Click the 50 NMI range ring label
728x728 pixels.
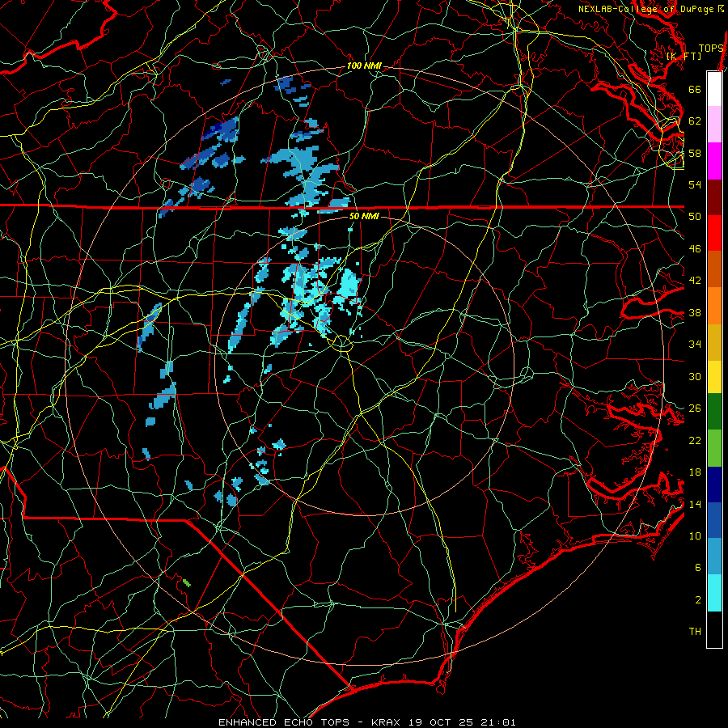(364, 216)
